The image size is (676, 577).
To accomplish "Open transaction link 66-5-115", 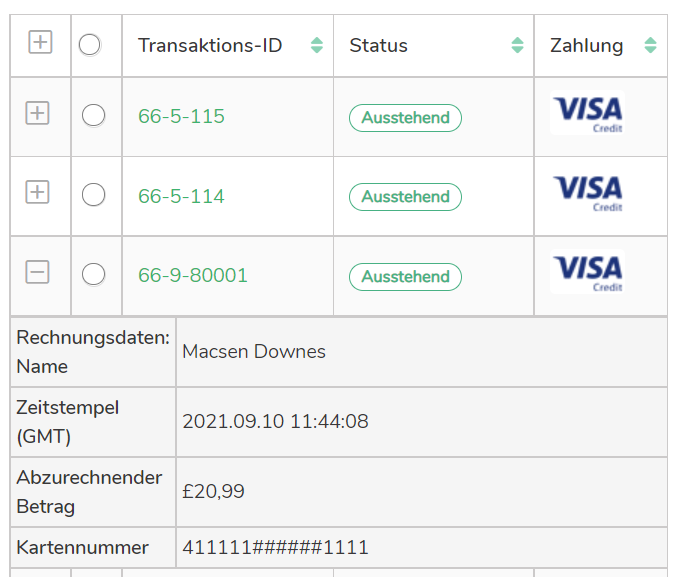I will tap(181, 117).
